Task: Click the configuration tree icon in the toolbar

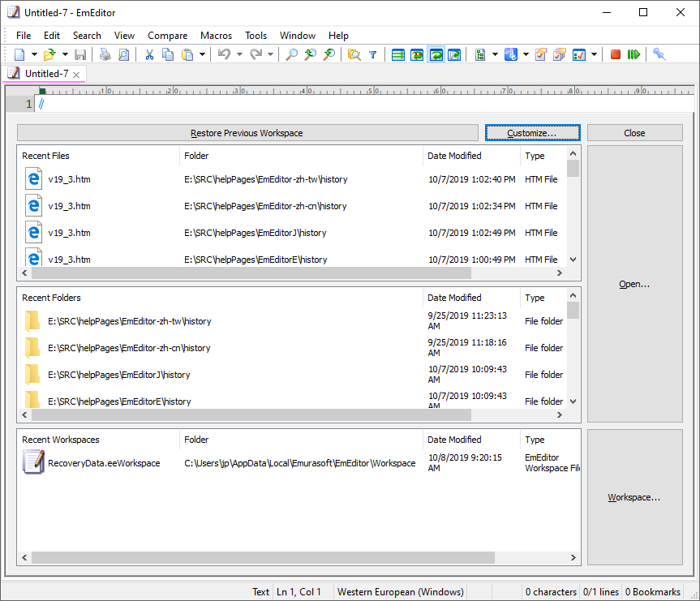Action: 480,54
